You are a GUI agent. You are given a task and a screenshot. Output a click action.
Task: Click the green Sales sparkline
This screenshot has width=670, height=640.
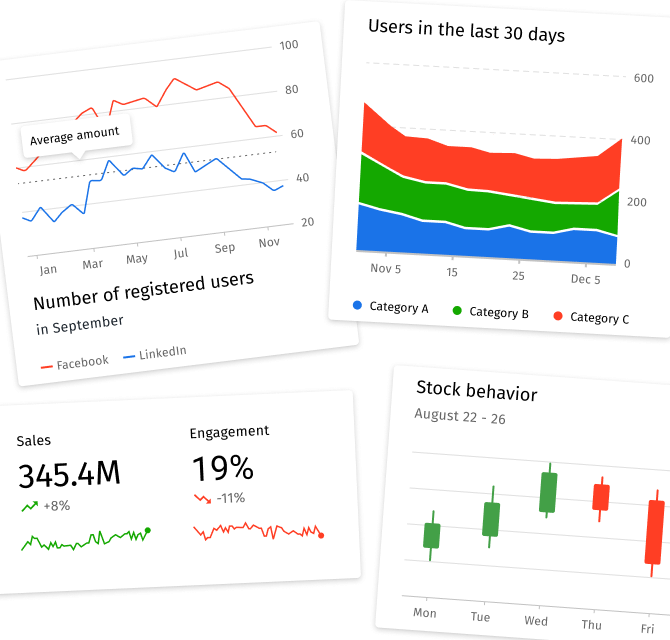pyautogui.click(x=85, y=540)
